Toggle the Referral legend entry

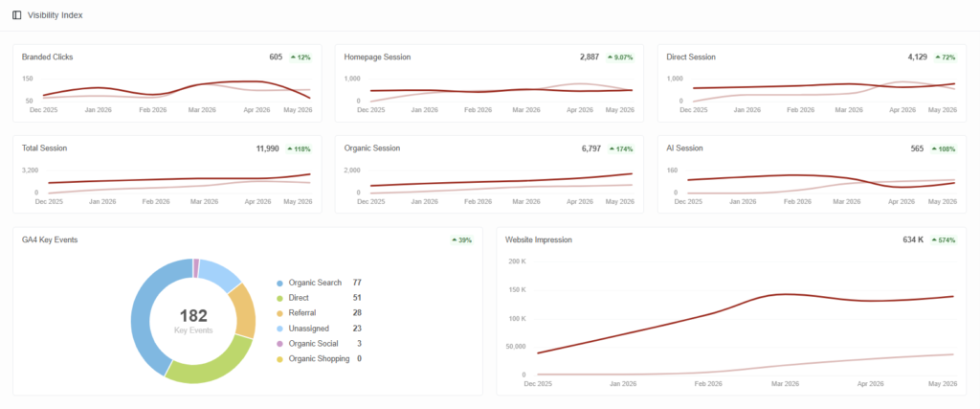coord(319,312)
